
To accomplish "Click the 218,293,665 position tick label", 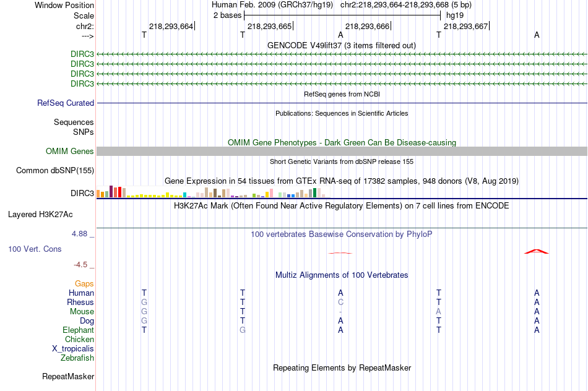I will pos(269,26).
